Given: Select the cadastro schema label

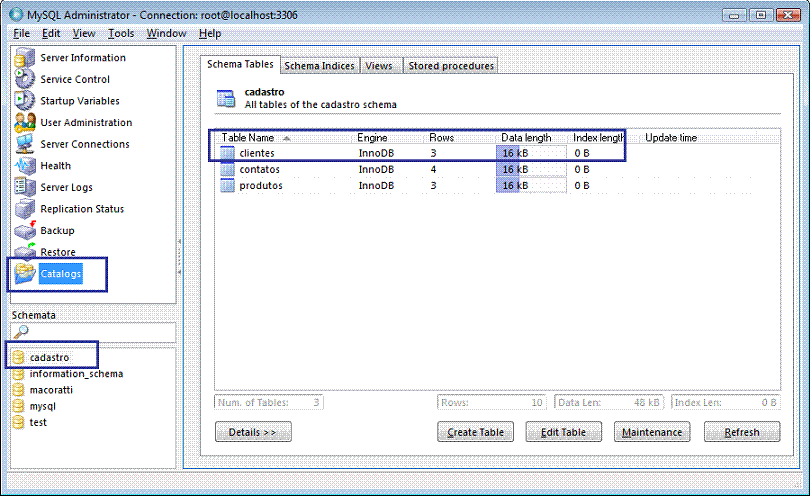Looking at the screenshot, I should (x=49, y=357).
